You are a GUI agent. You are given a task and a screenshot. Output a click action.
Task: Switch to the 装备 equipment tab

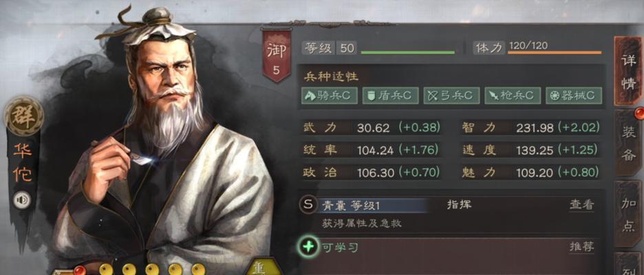628,143
